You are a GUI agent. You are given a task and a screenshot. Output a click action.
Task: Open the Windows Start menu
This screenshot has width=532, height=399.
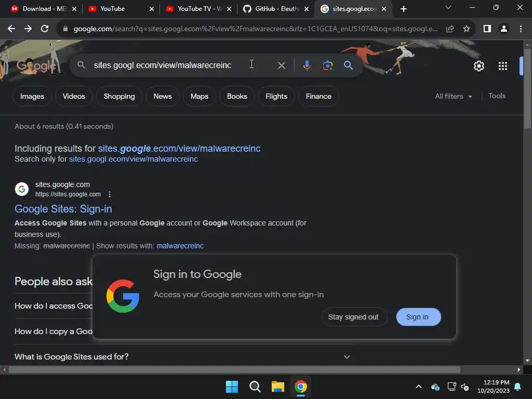(x=232, y=387)
